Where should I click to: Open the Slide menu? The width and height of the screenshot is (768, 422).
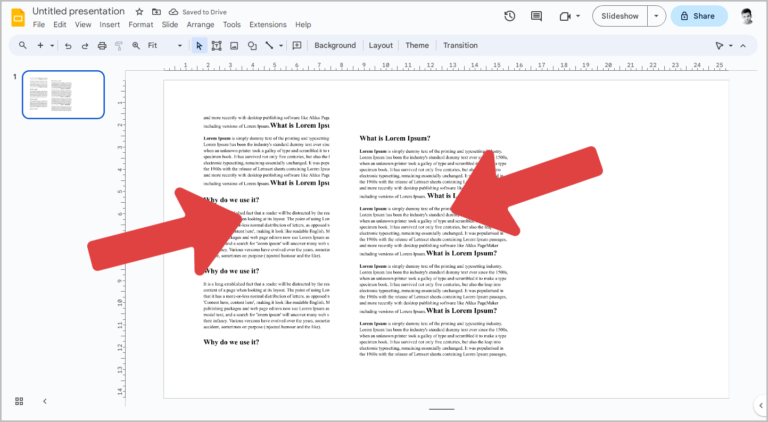pos(170,24)
